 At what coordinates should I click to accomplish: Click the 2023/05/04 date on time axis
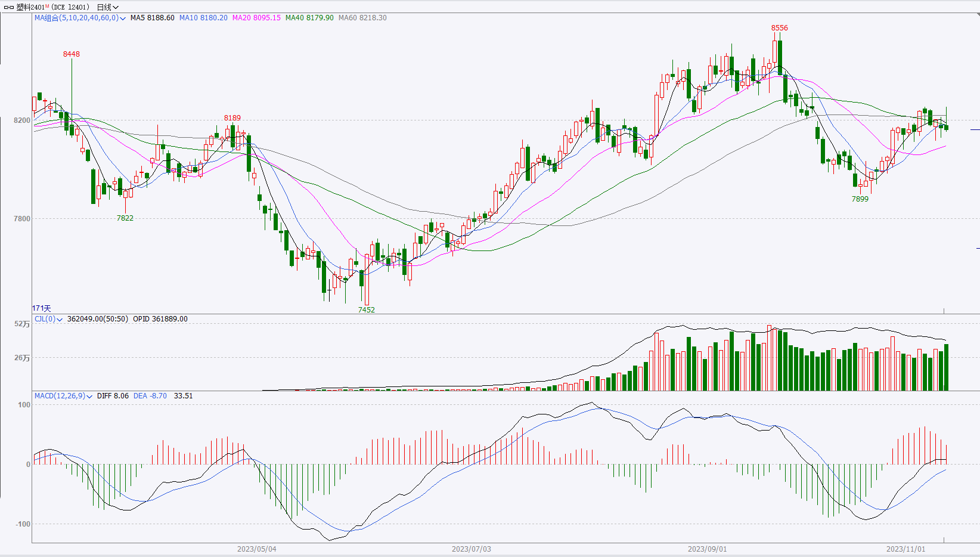tap(256, 549)
